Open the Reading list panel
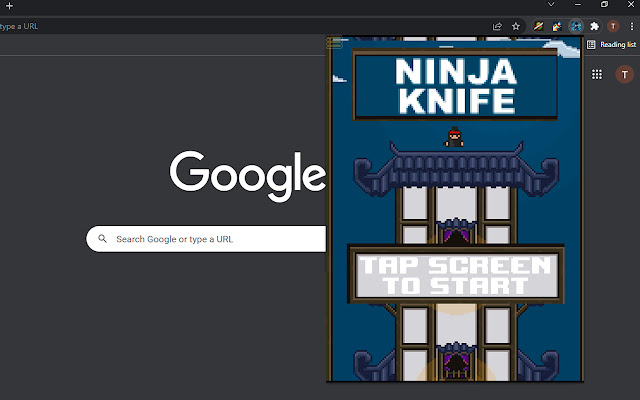 611,44
